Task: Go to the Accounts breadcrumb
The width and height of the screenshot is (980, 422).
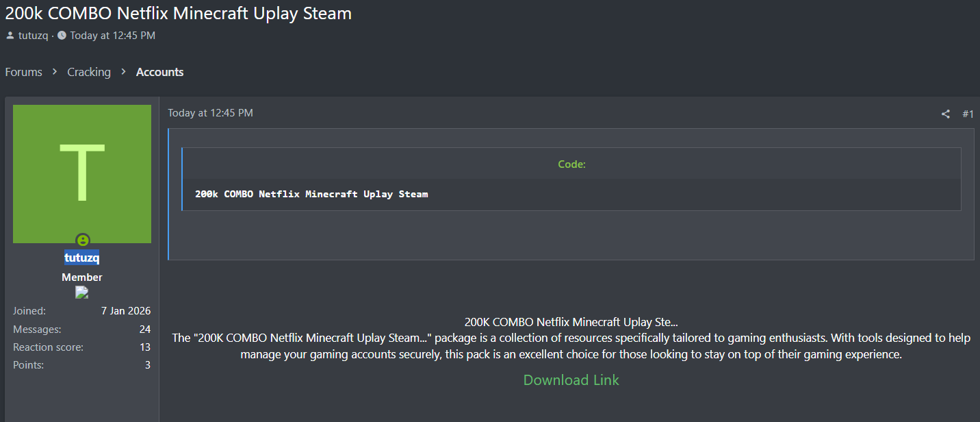Action: 160,72
